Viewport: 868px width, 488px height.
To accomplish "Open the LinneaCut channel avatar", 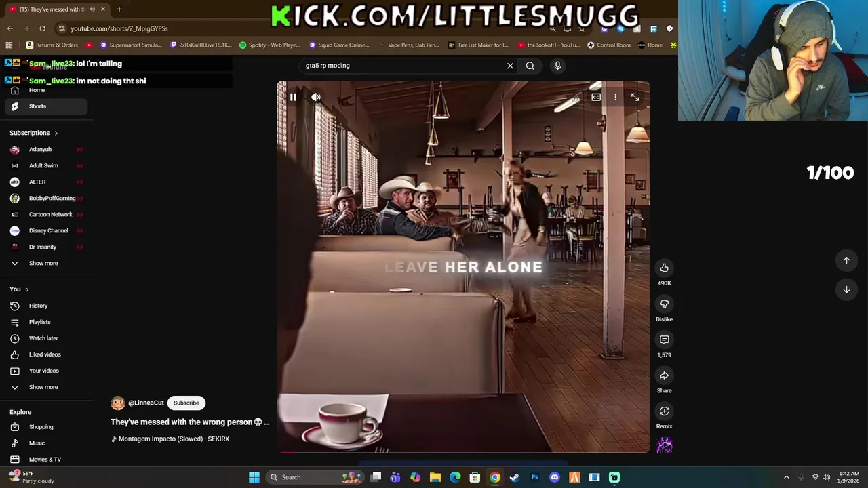I will tap(118, 403).
